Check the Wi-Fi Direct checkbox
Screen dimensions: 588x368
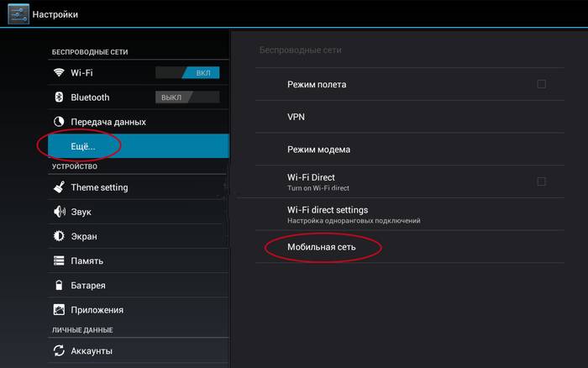coord(541,181)
